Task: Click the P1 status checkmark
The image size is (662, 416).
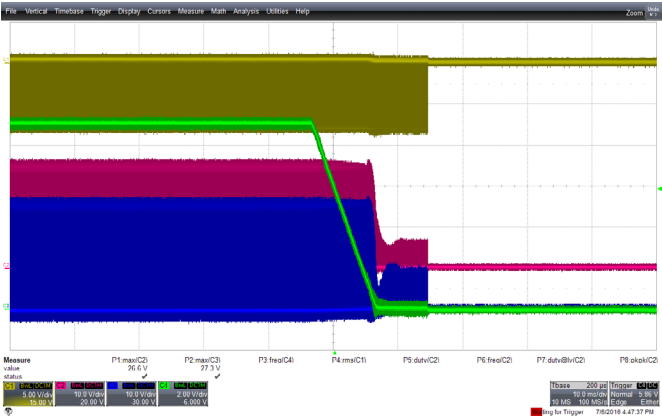Action: pyautogui.click(x=144, y=376)
